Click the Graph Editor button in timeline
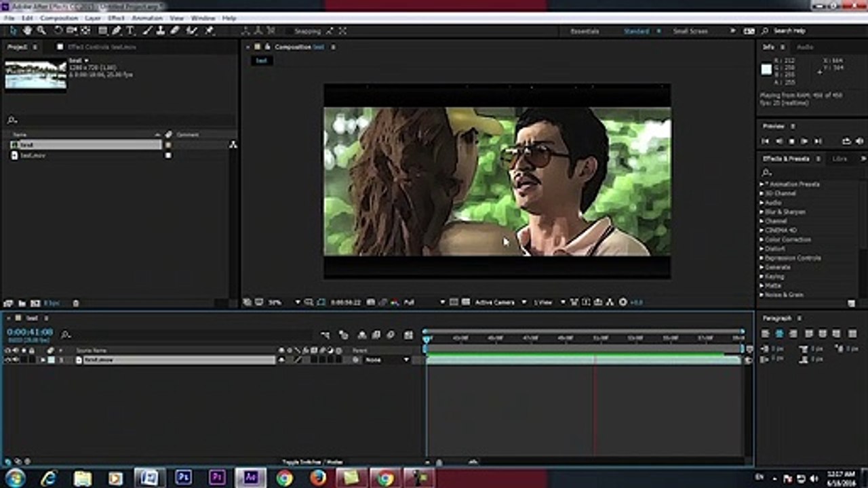This screenshot has height=488, width=868. 408,335
